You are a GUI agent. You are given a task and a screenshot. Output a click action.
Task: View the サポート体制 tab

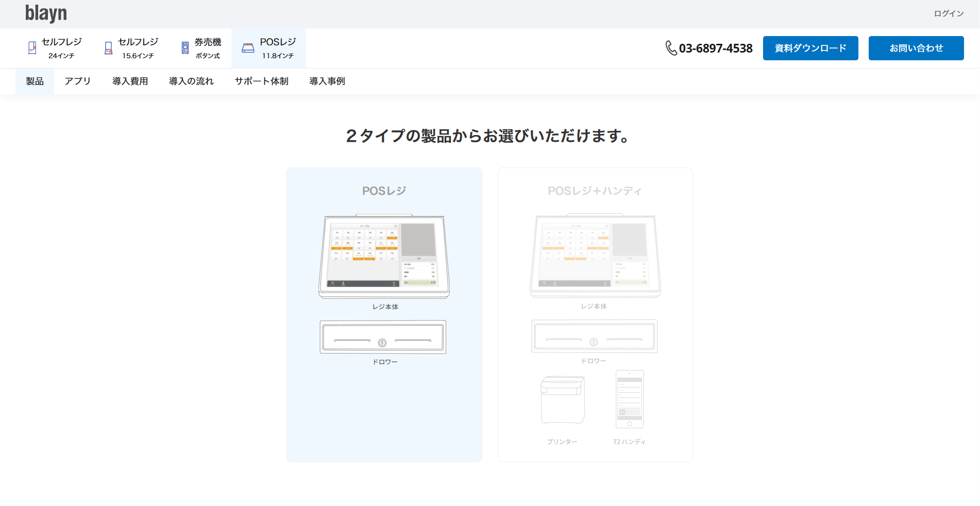261,81
